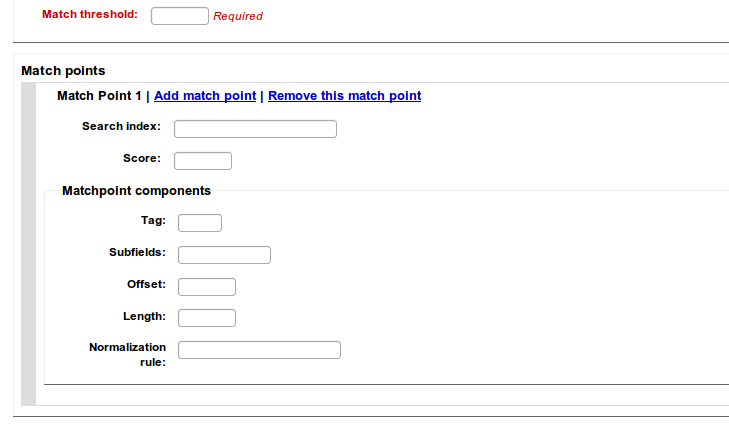Click the Subfields text field
Viewport: 729px width, 425px height.
click(224, 255)
